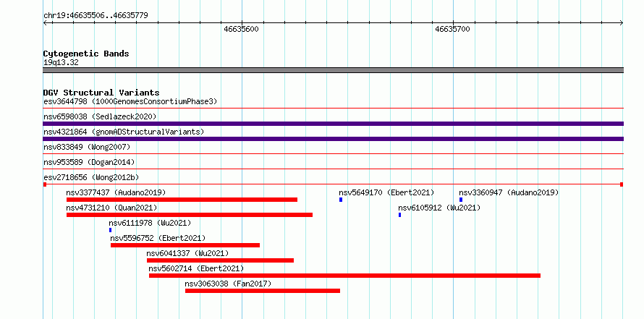
Task: Click the gray 19q13.32 cytogenetic band
Action: (x=334, y=70)
